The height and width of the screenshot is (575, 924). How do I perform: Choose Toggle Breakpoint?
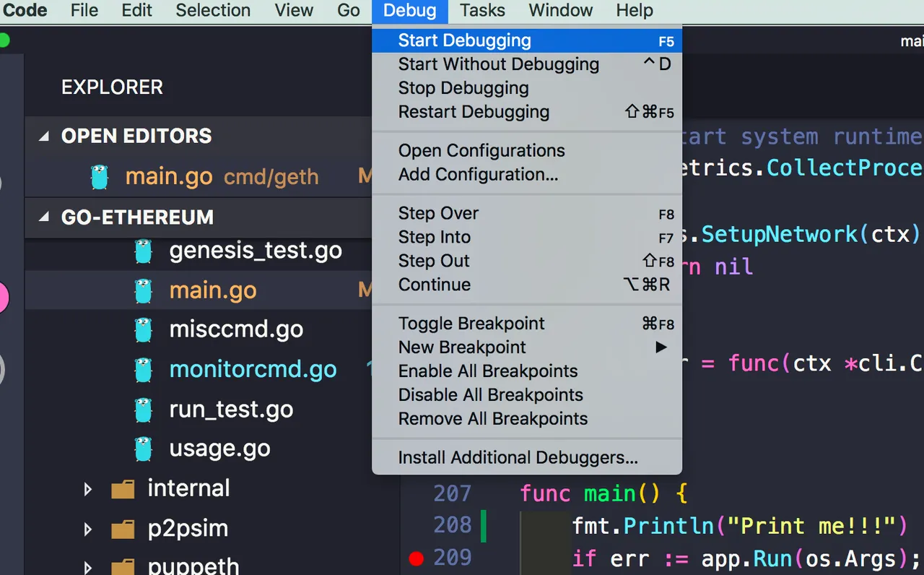click(527, 323)
